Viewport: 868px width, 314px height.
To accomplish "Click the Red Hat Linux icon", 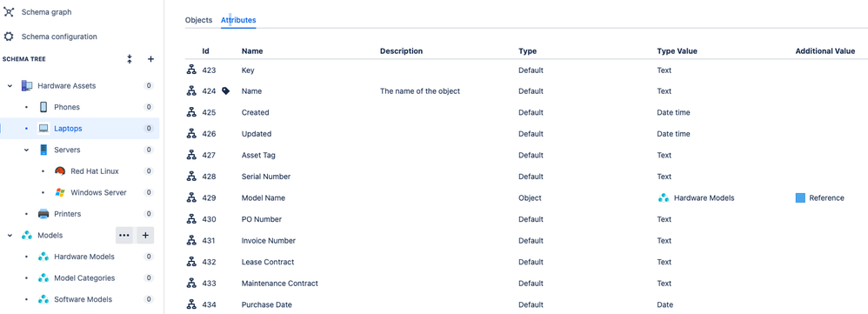I will (x=60, y=171).
